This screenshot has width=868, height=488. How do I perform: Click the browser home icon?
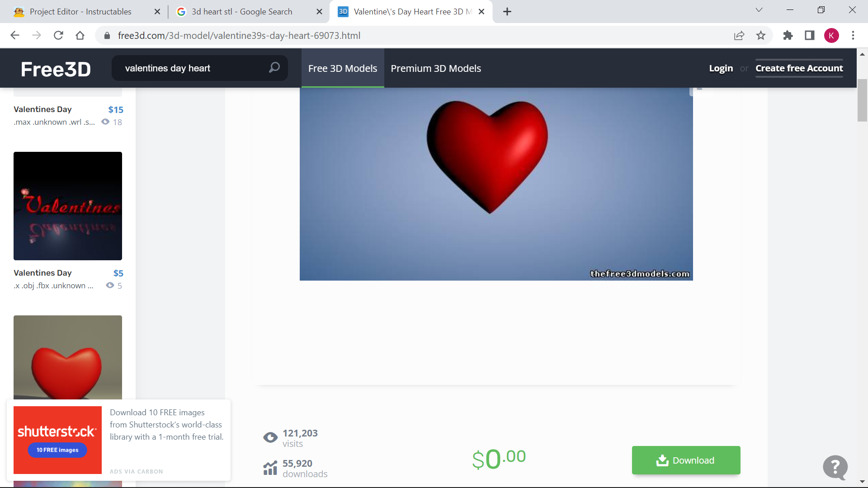click(x=80, y=35)
